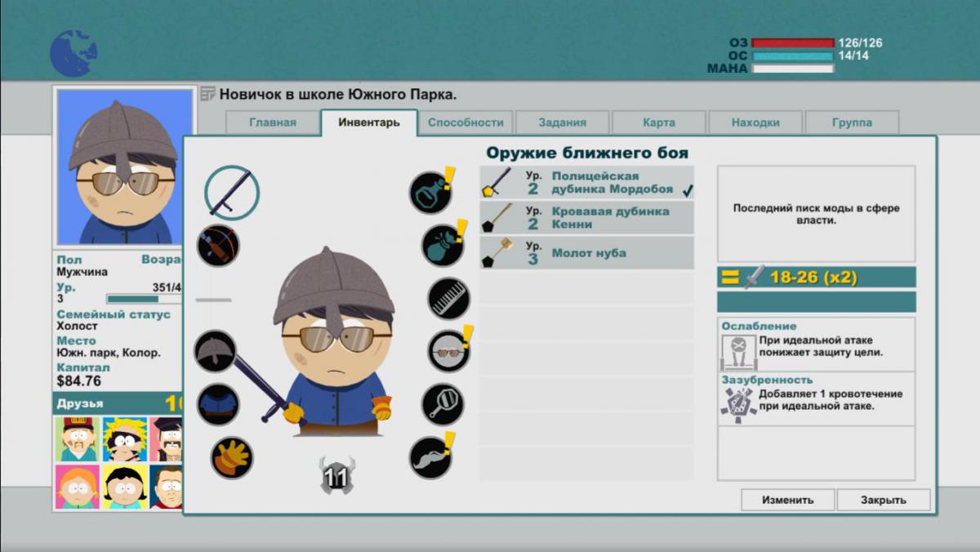Click the damage value 18-26 (x2)

point(813,278)
